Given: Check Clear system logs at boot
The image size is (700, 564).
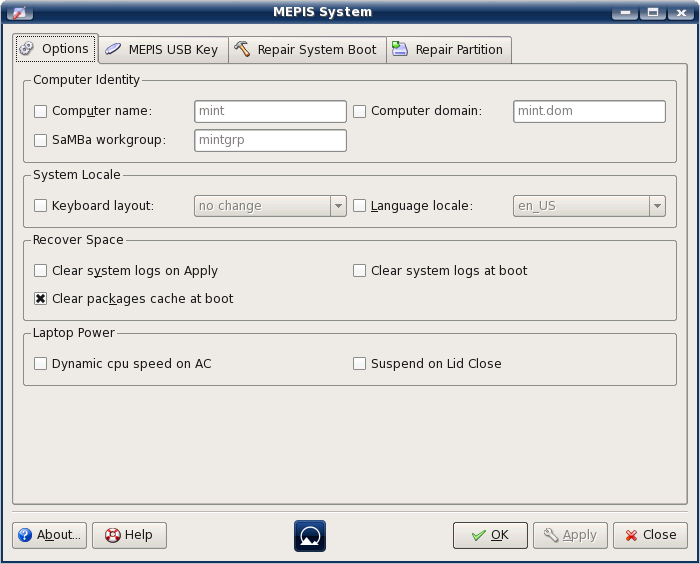Looking at the screenshot, I should pos(360,271).
